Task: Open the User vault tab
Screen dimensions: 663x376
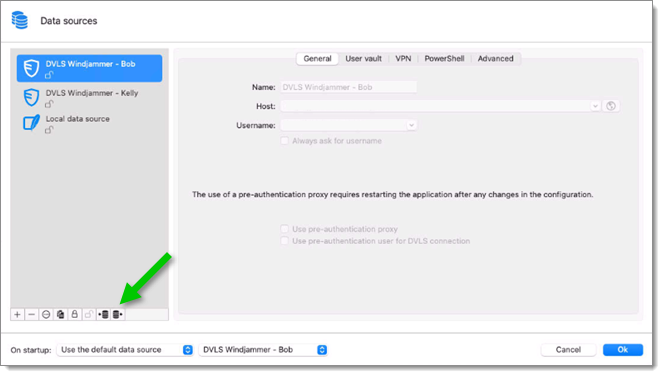Action: tap(363, 59)
